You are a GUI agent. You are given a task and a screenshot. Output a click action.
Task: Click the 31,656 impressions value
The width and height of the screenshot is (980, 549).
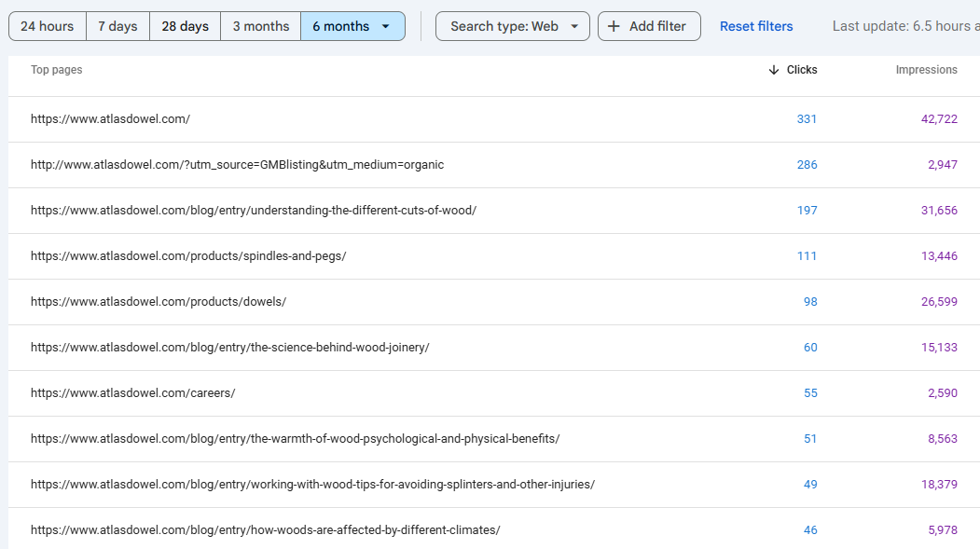[939, 211]
